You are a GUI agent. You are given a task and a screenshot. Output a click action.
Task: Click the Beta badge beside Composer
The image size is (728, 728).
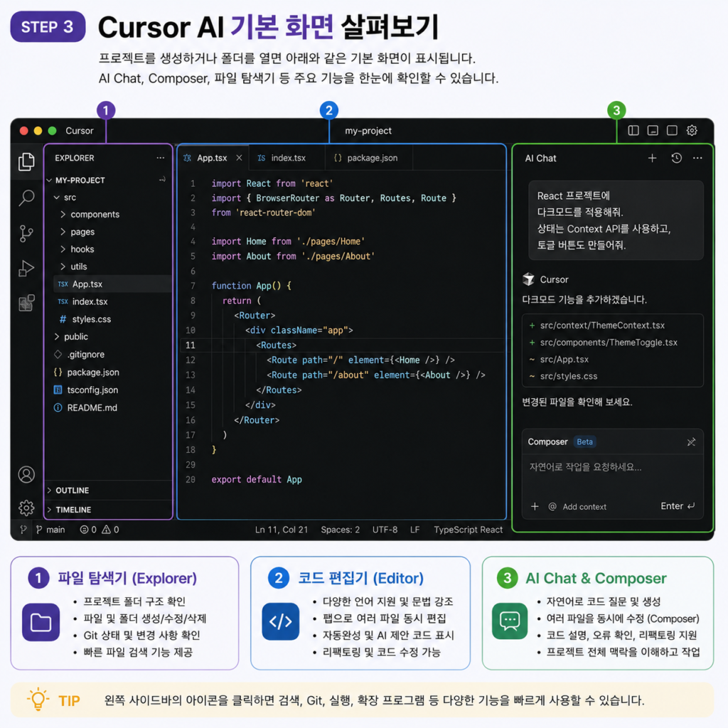tap(584, 442)
